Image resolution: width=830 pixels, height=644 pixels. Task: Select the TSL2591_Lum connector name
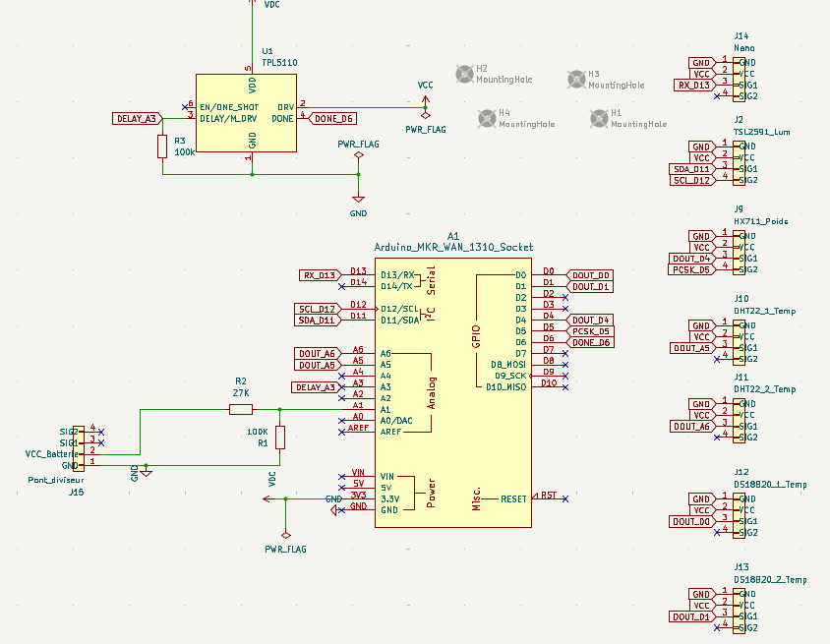(x=762, y=132)
